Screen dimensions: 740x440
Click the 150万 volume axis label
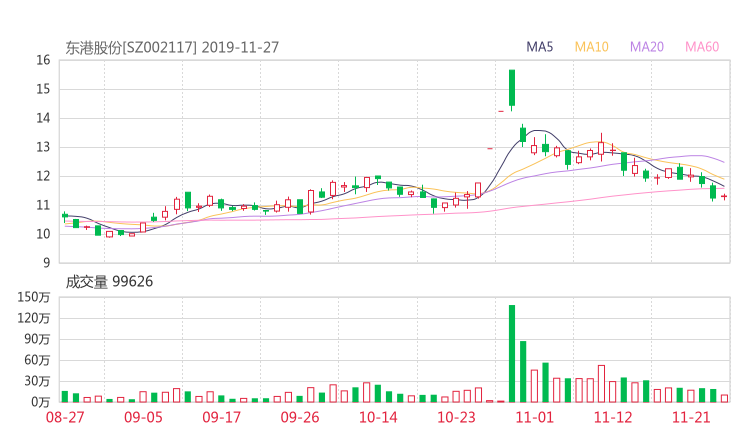(x=34, y=297)
